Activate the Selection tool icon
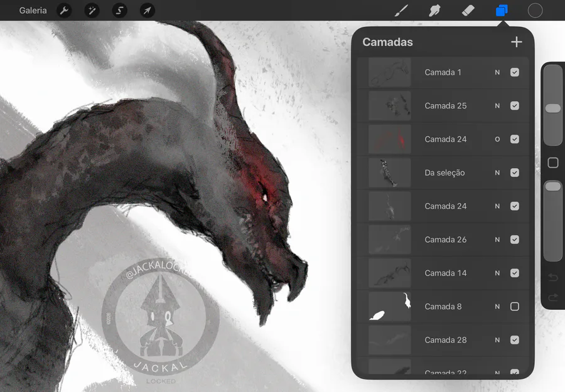Image resolution: width=565 pixels, height=392 pixels. tap(120, 11)
